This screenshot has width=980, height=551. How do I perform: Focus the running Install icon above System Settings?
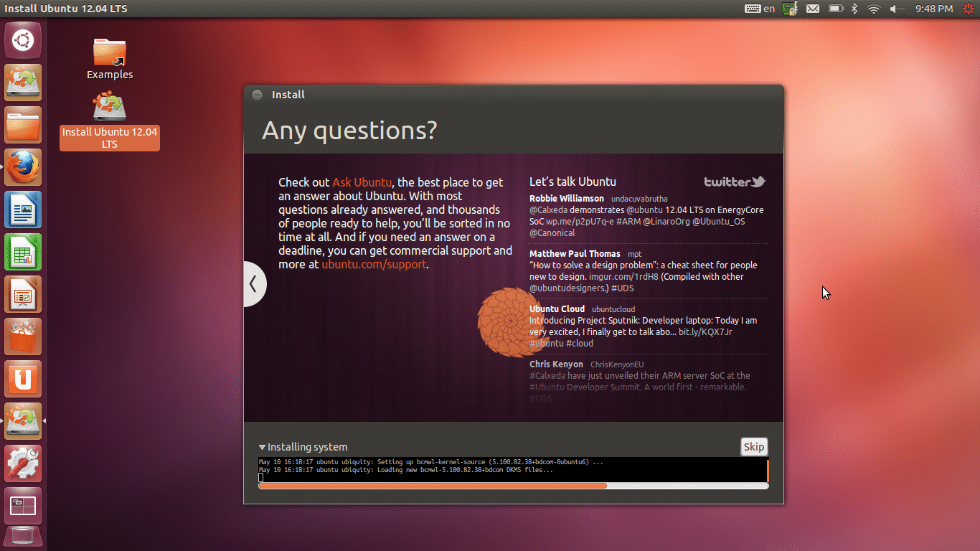coord(24,421)
